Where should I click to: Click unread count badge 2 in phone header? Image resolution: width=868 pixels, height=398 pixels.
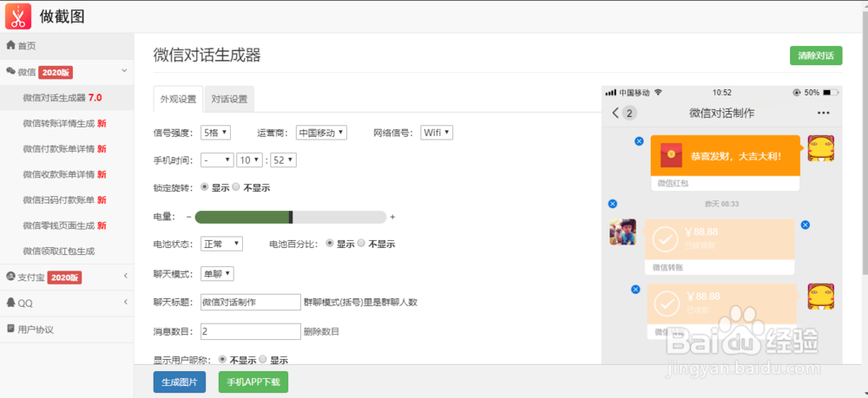click(x=630, y=114)
